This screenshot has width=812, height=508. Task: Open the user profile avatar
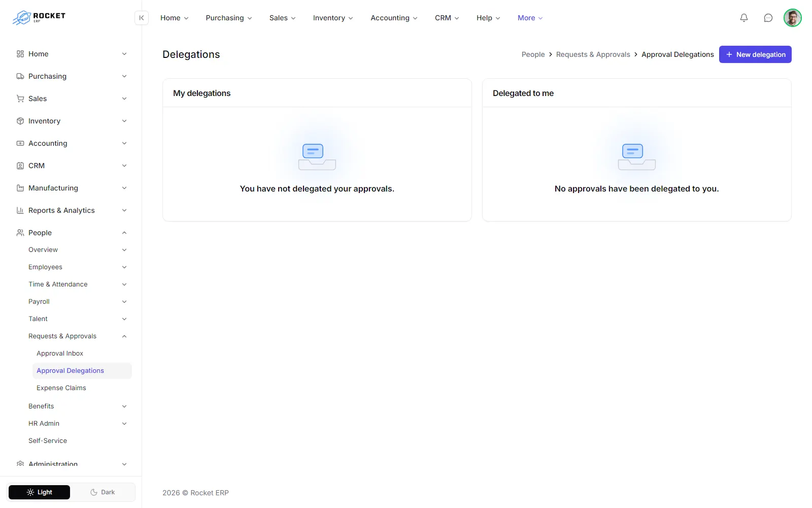point(792,18)
